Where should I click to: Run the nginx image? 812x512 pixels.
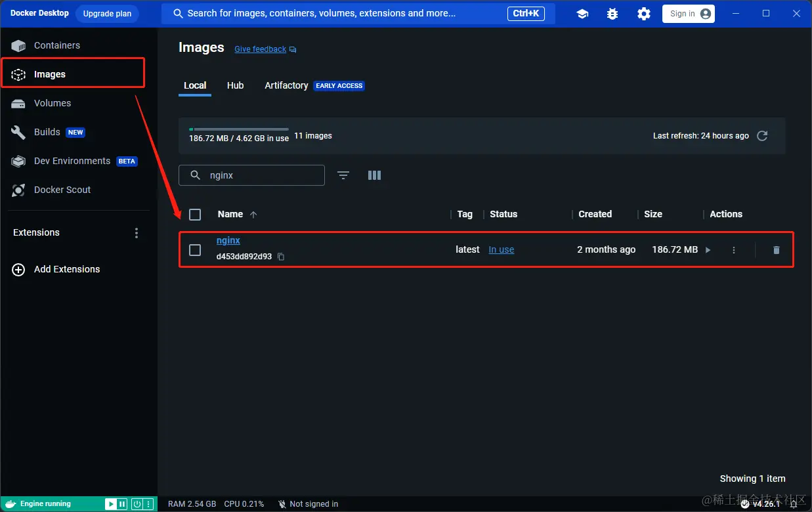[708, 249]
